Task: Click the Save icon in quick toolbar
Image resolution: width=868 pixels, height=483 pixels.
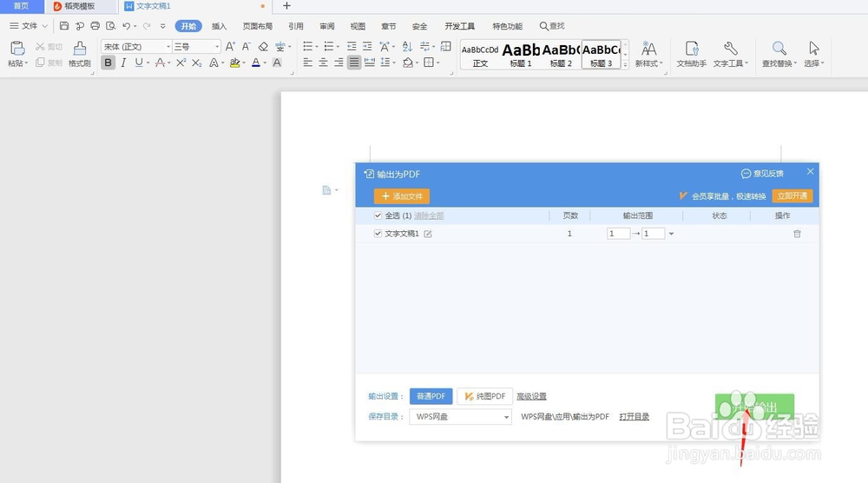Action: [x=64, y=26]
